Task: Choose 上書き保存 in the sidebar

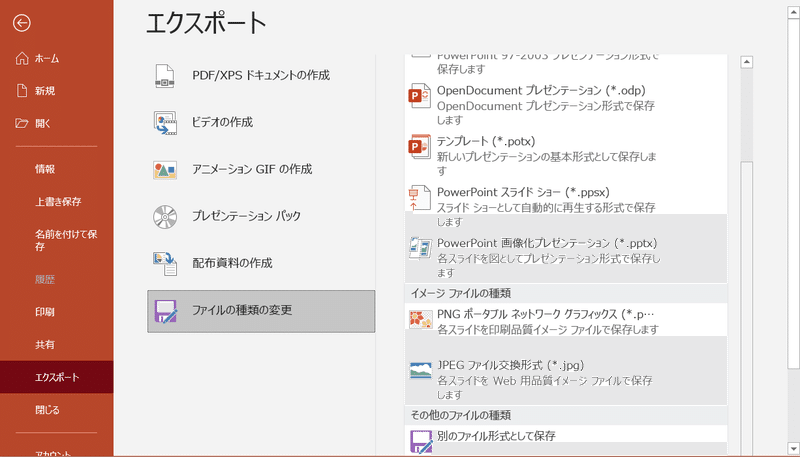Action: tap(57, 202)
